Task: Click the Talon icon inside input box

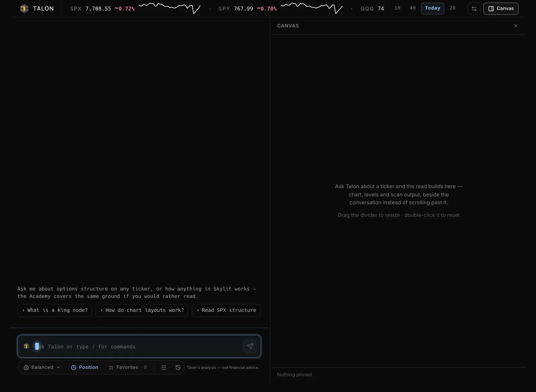Action: tap(26, 346)
